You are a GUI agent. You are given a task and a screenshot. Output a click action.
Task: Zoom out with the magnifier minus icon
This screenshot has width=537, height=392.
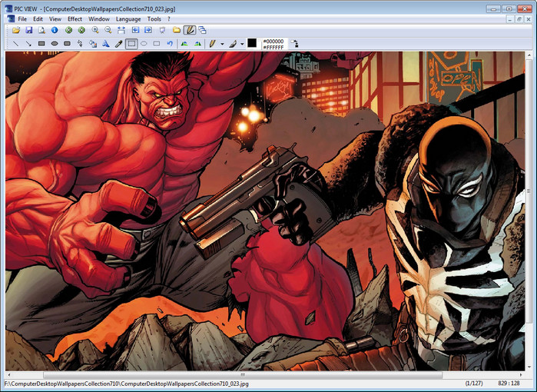point(108,30)
